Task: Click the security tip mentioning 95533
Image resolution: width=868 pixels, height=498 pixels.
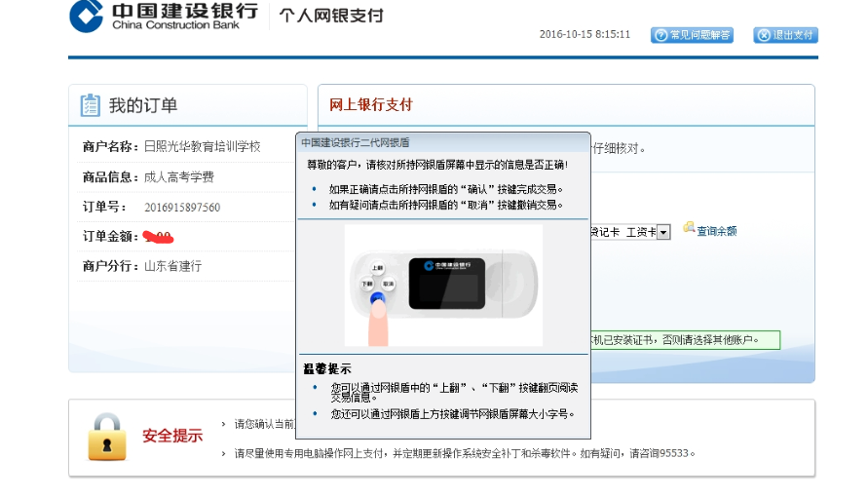Action: [x=465, y=454]
